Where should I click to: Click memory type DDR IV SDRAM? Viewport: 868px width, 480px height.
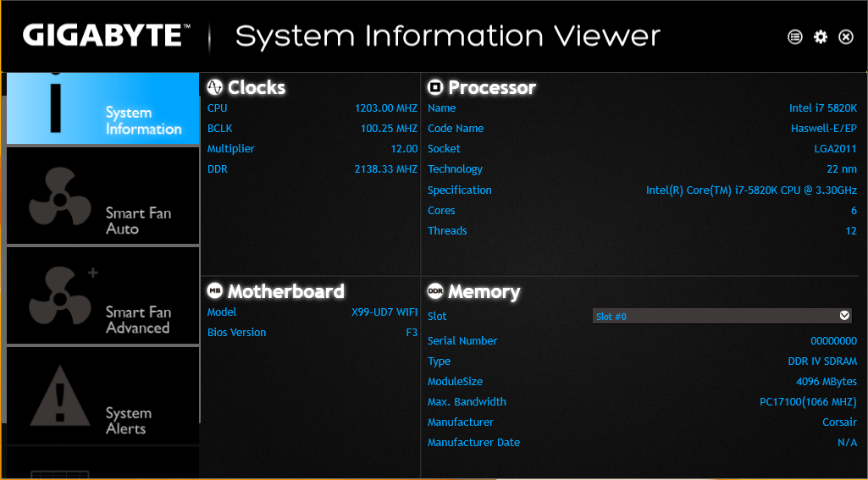pos(822,361)
